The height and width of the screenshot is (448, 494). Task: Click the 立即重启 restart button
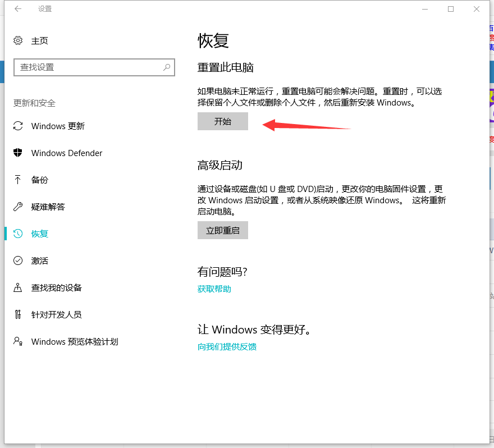222,230
